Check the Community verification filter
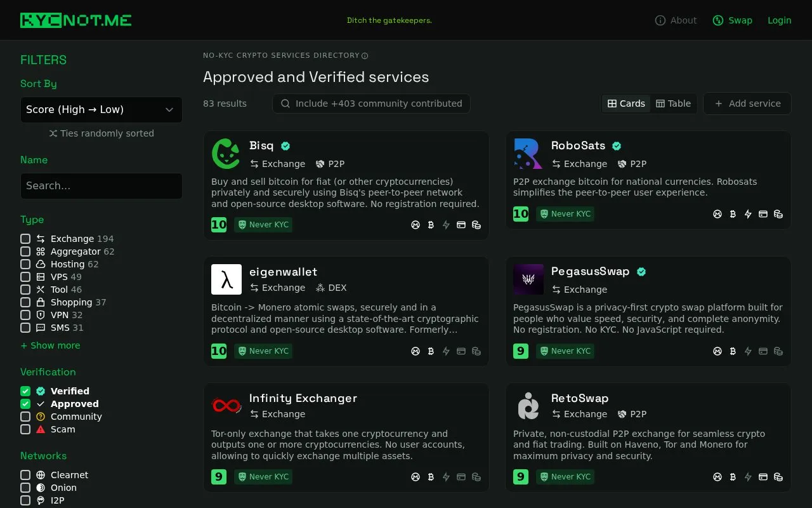The image size is (812, 508). click(x=25, y=417)
